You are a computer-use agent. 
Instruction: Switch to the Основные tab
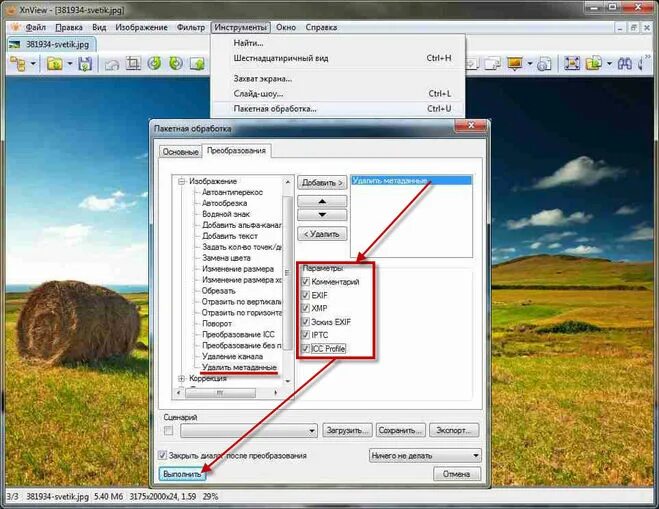click(x=180, y=152)
